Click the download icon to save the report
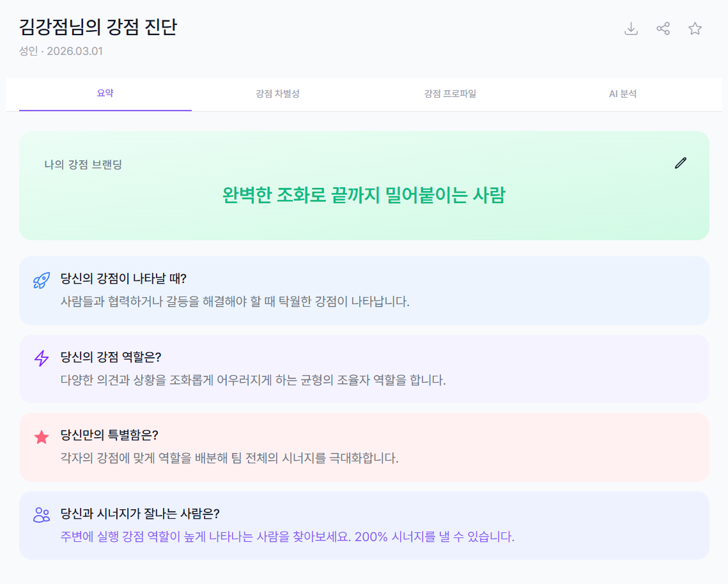Screen dimensions: 728x584 pos(631,29)
